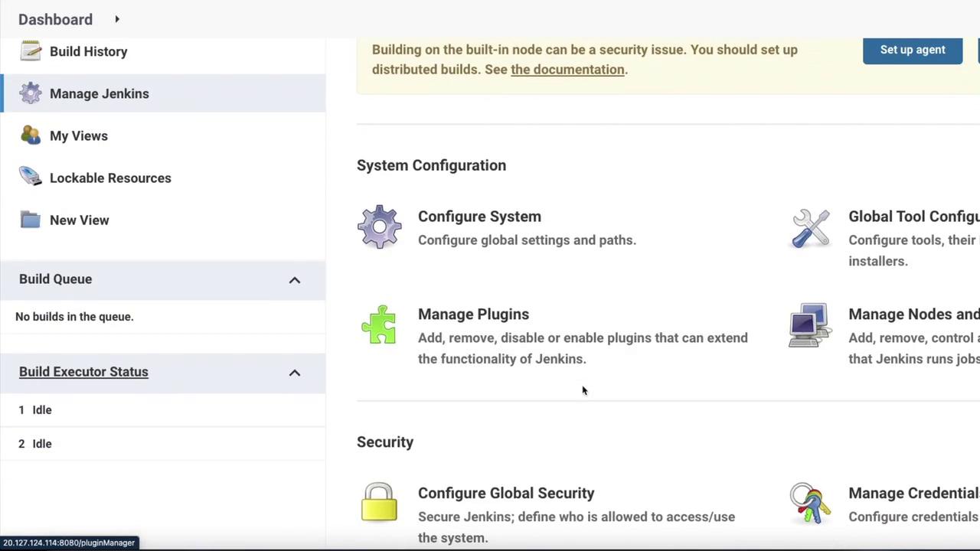The image size is (980, 551).
Task: Click the Configure Global Security padlock icon
Action: pos(379,503)
